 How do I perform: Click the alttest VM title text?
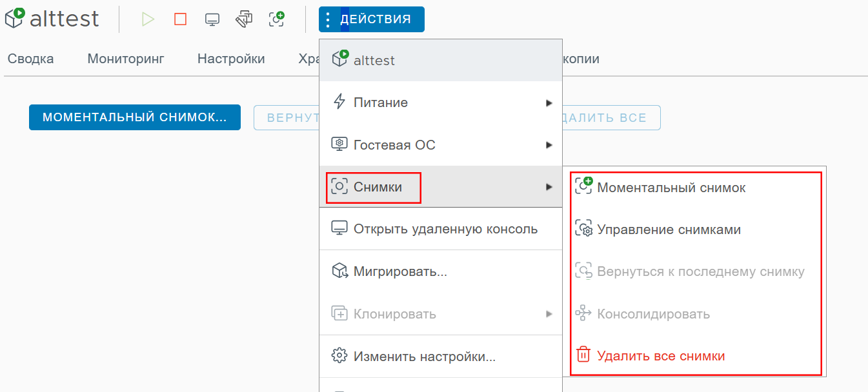pyautogui.click(x=65, y=19)
